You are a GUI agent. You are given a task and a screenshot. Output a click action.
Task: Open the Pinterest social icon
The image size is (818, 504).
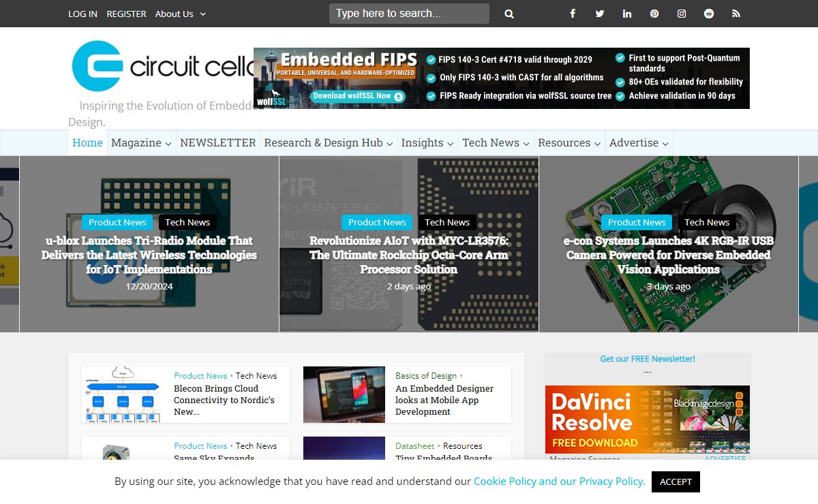[x=654, y=14]
